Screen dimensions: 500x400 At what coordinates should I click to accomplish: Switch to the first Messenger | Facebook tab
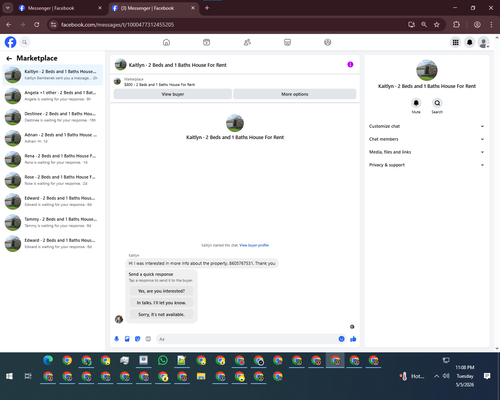(x=60, y=8)
